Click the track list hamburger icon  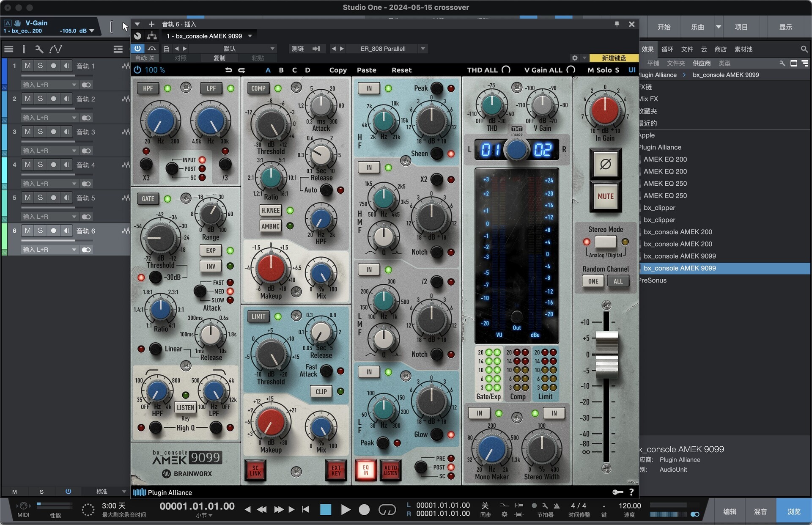pyautogui.click(x=9, y=49)
